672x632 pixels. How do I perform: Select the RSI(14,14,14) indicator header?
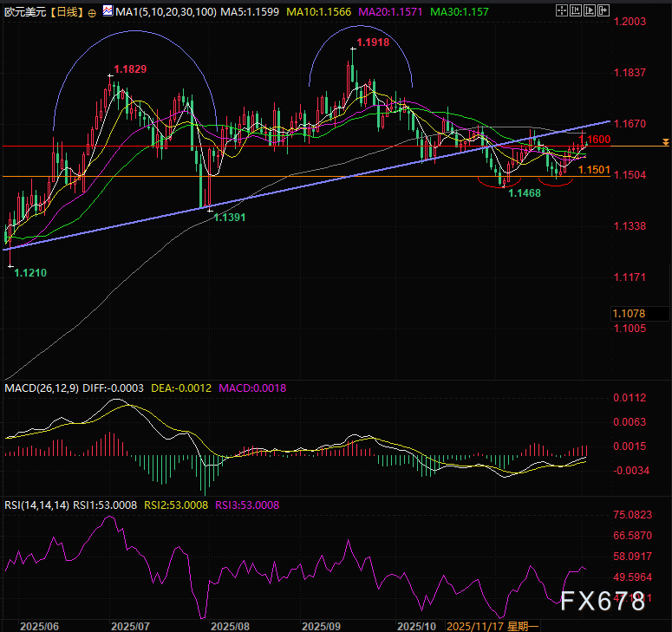[36, 504]
